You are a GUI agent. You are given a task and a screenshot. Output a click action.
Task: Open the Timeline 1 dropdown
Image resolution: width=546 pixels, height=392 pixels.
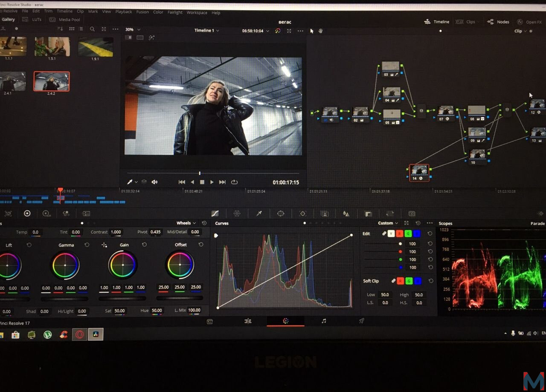[207, 30]
